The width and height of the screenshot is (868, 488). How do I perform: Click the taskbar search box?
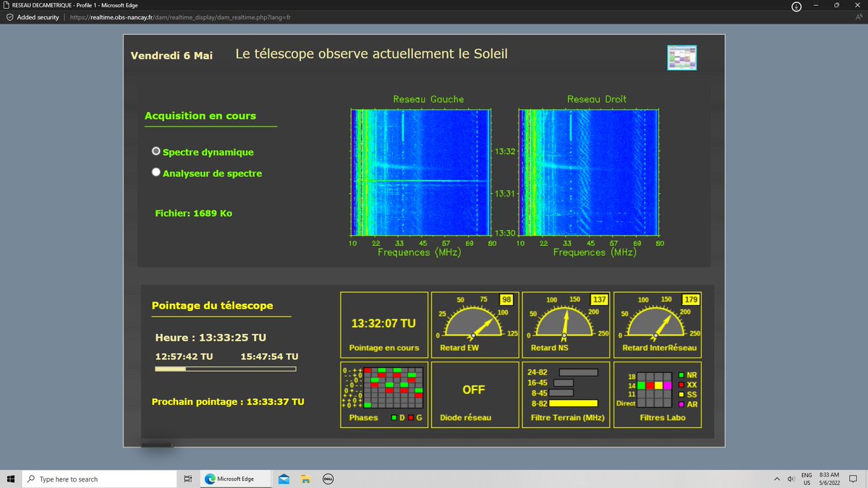click(x=98, y=479)
